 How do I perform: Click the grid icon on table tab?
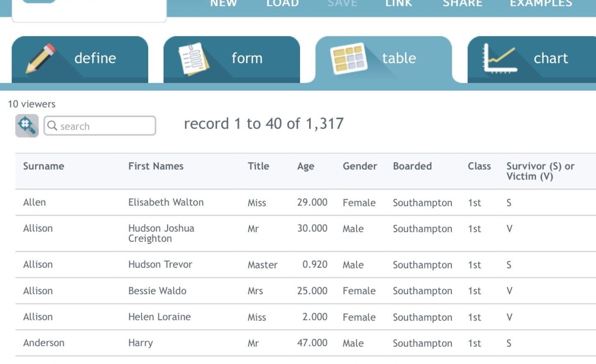pos(348,58)
